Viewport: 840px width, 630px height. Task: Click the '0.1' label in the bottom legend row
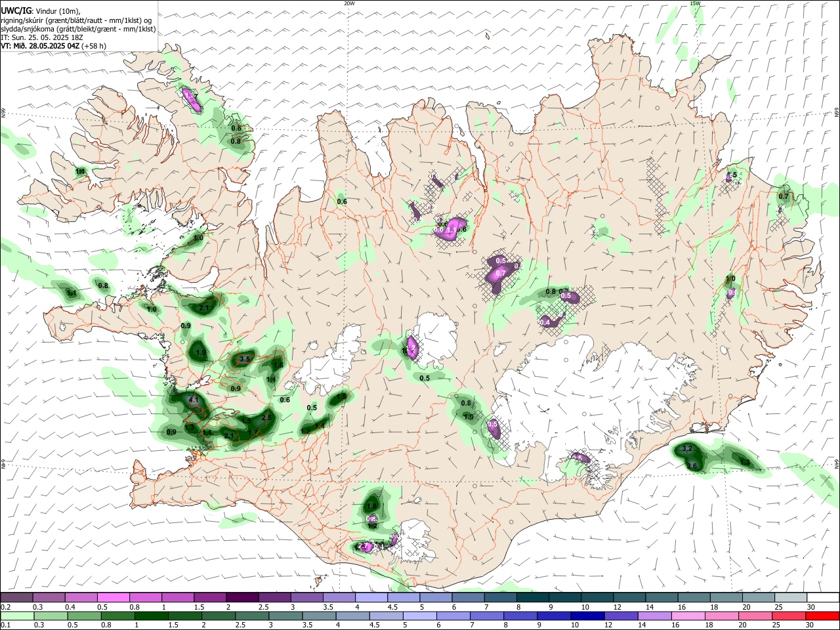click(x=6, y=625)
